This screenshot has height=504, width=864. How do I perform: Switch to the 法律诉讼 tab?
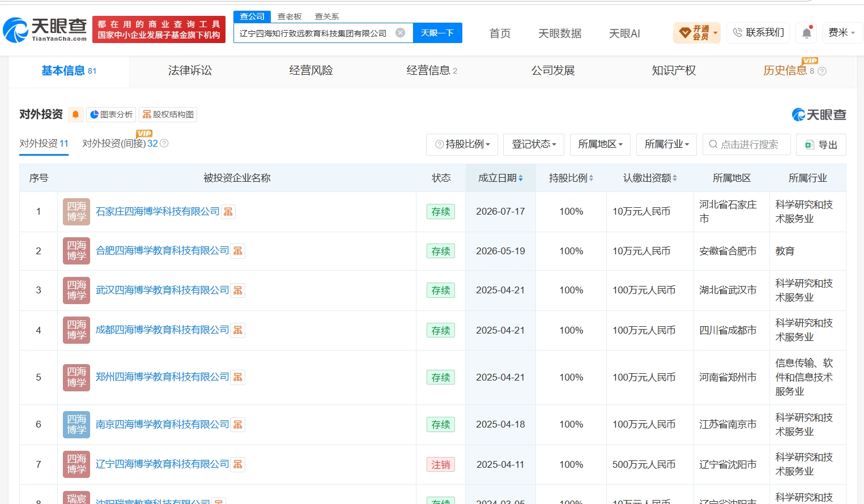(x=190, y=71)
